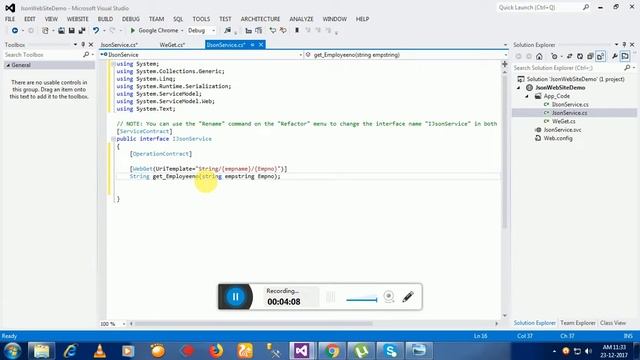Click the Undo toolbar icon

coord(96,31)
